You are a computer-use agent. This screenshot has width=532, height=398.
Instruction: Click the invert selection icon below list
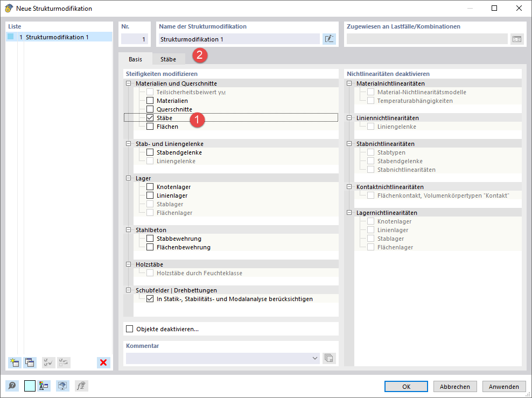coord(64,362)
